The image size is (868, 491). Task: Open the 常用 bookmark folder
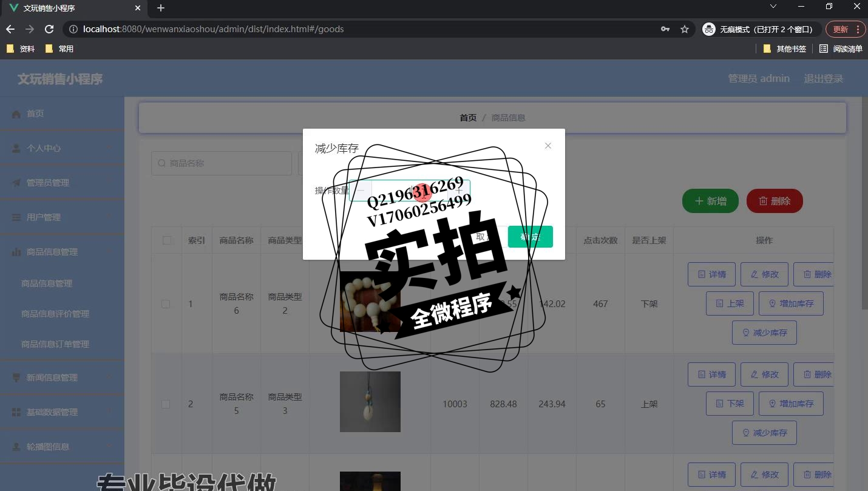pos(59,49)
